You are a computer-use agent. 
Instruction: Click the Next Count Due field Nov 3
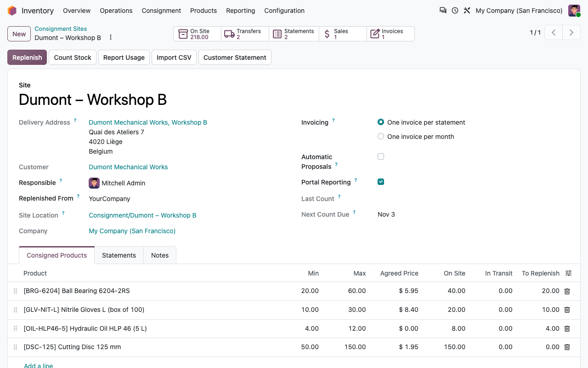[386, 214]
